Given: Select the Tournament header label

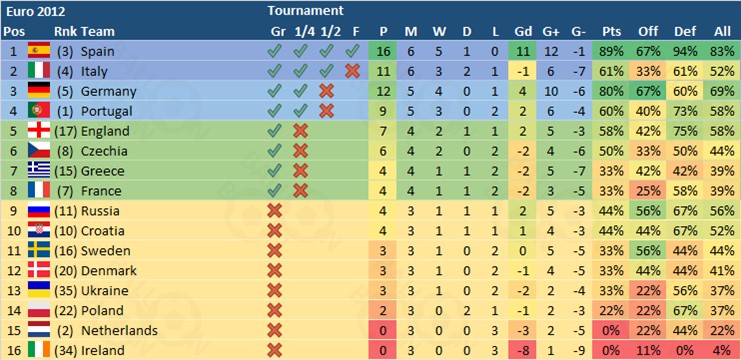Looking at the screenshot, I should (305, 10).
